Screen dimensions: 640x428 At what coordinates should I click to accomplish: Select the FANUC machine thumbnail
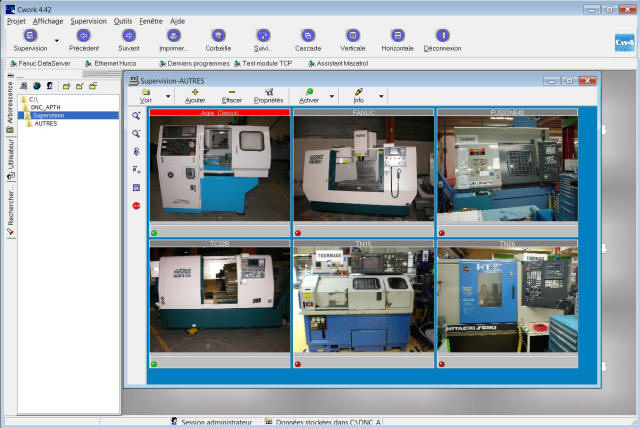pyautogui.click(x=363, y=170)
